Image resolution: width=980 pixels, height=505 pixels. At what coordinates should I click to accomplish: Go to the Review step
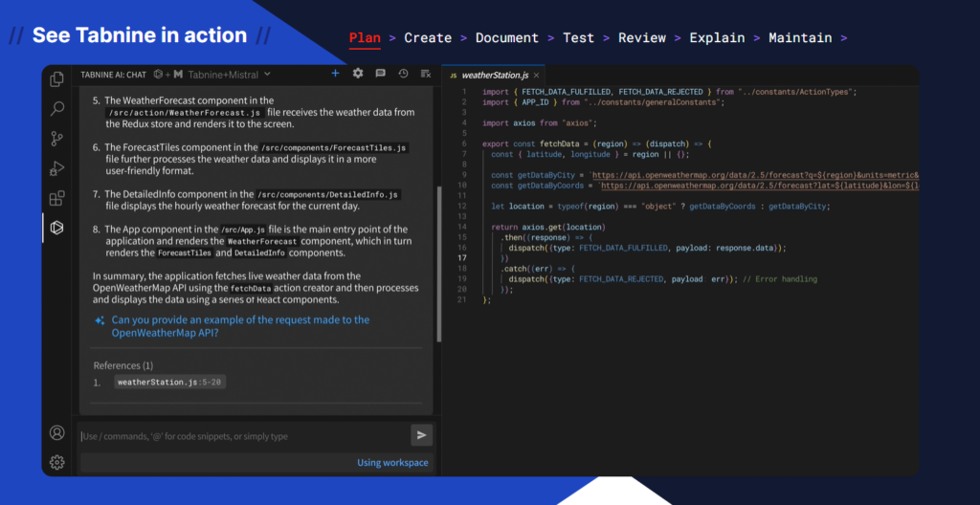point(642,37)
